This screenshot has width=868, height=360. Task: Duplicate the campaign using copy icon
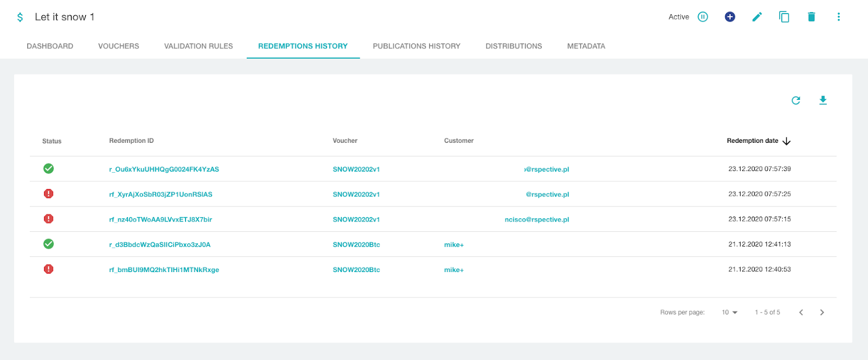(784, 17)
